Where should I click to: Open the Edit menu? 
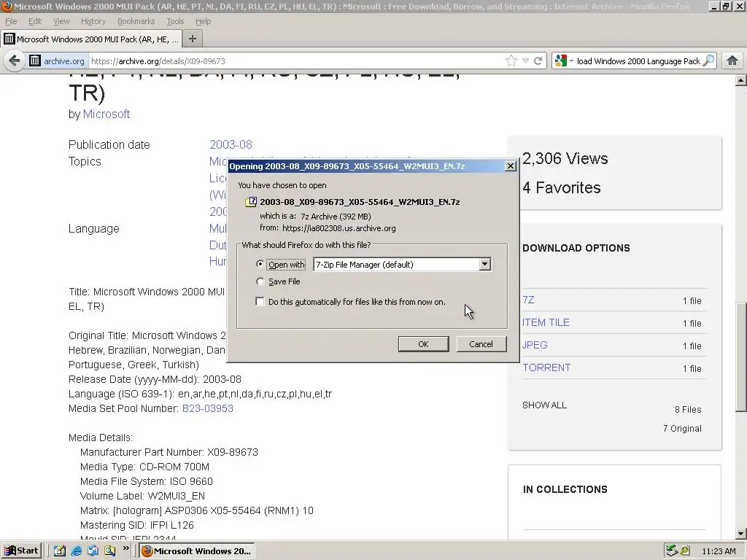pyautogui.click(x=35, y=21)
